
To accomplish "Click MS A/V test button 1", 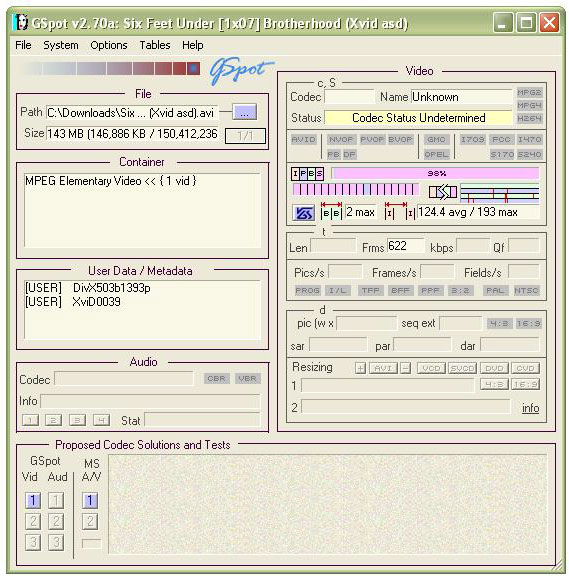I will (90, 500).
